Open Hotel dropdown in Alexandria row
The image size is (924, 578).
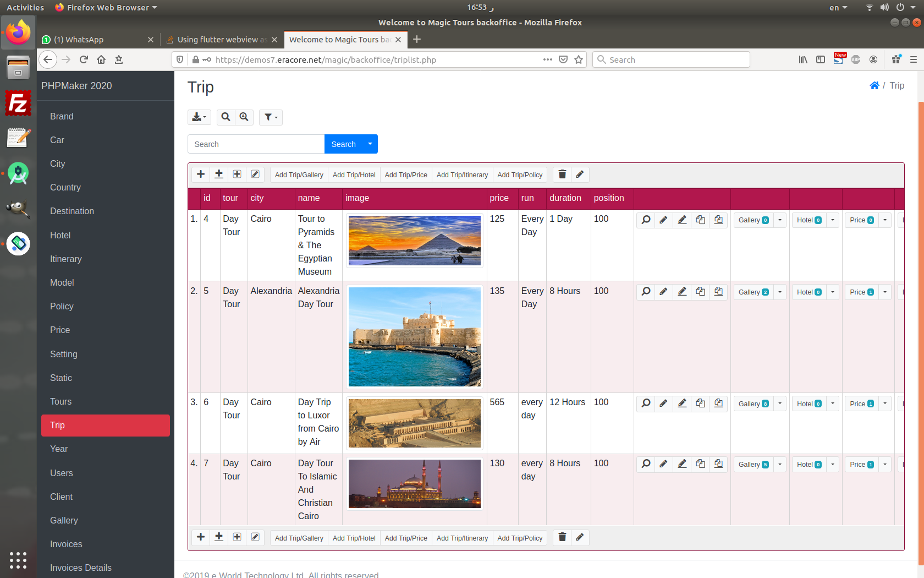click(x=833, y=292)
